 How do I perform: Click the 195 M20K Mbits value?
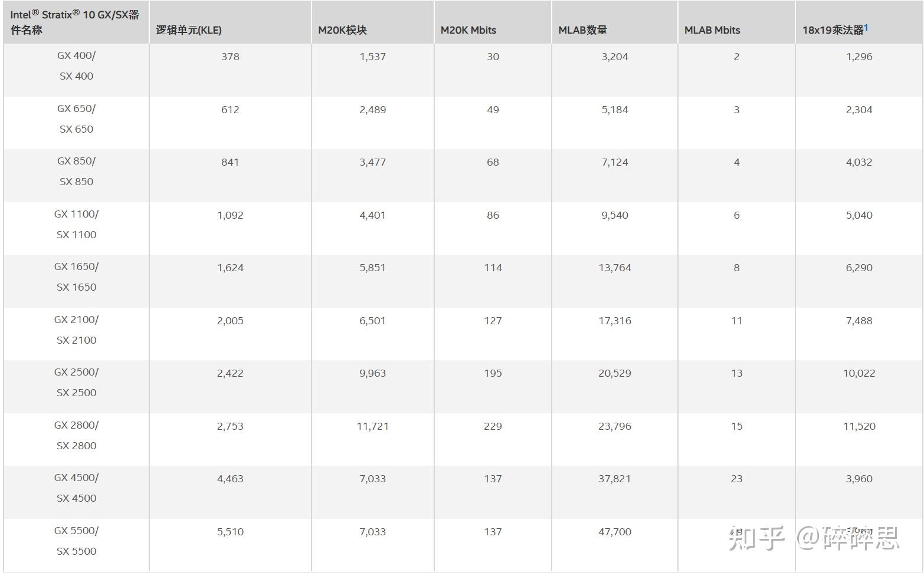(493, 373)
